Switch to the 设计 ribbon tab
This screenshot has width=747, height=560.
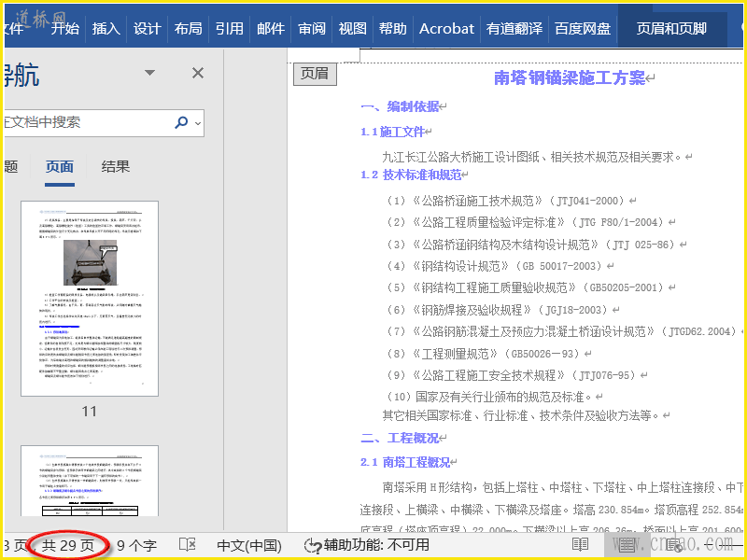[x=147, y=29]
